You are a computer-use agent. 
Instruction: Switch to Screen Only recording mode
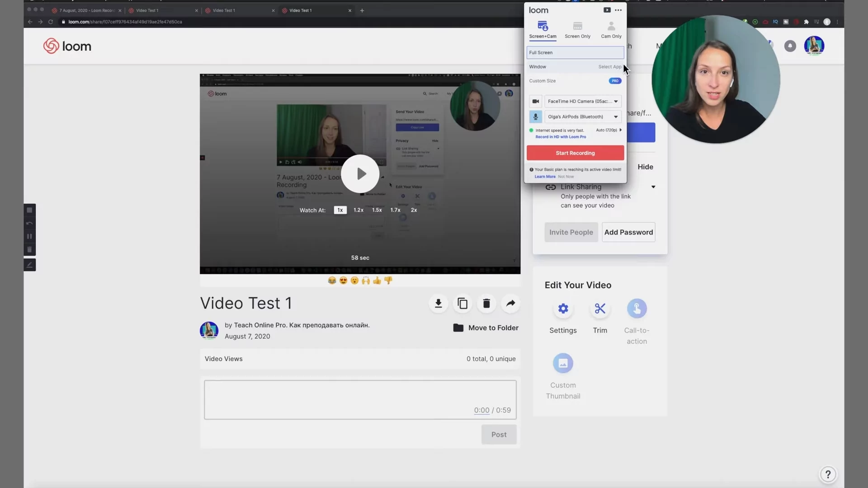[x=577, y=30]
